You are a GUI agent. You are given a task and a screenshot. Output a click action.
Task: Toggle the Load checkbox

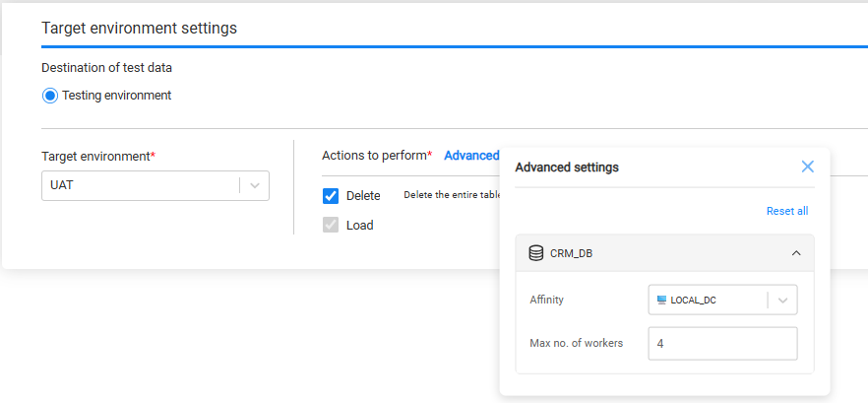(331, 225)
